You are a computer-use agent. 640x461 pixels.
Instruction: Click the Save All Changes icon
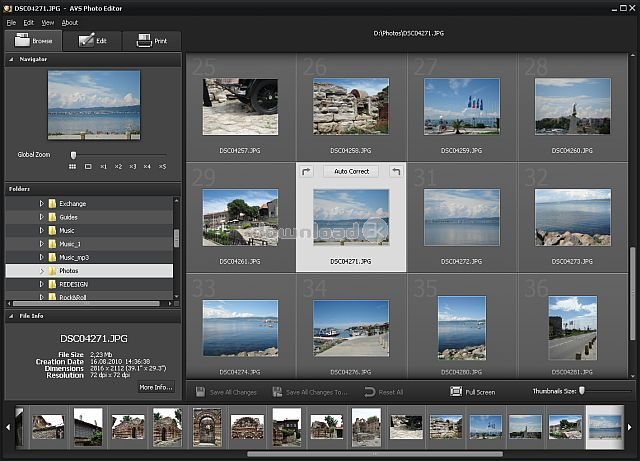pos(200,392)
